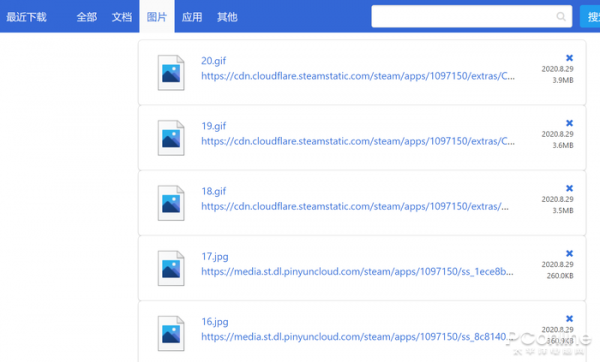Click the magnifier icon in the search box
600x362 pixels.
pos(561,16)
